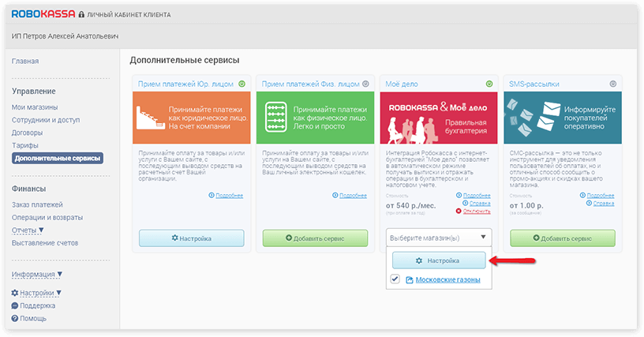644x337 pixels.
Task: Open the Московские газоны shop link
Action: pyautogui.click(x=447, y=280)
